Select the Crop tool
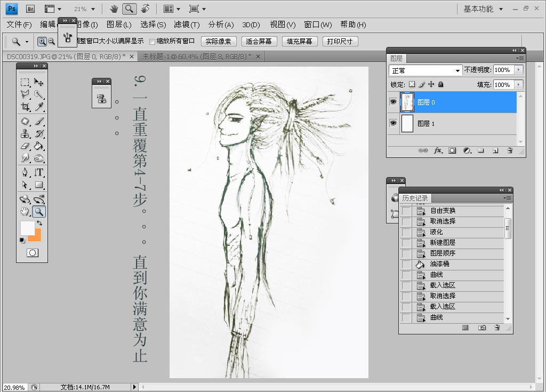The height and width of the screenshot is (392, 546). [x=25, y=107]
